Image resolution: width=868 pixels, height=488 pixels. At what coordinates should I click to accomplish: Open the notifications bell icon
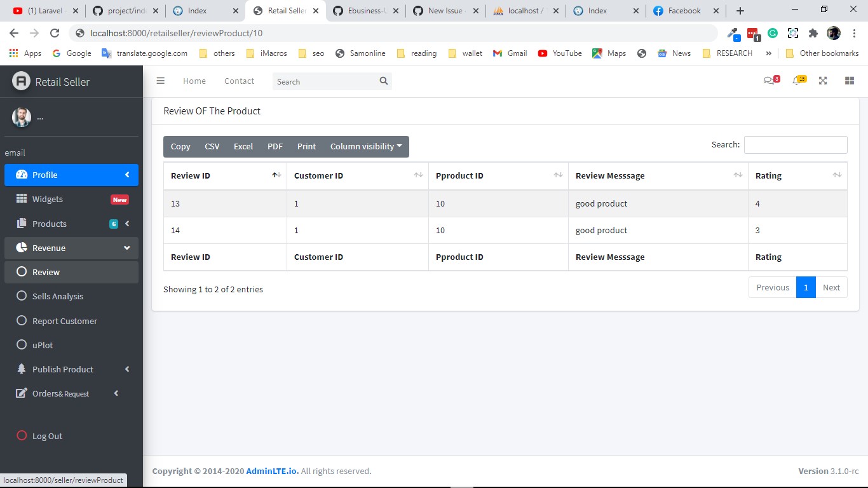point(798,81)
